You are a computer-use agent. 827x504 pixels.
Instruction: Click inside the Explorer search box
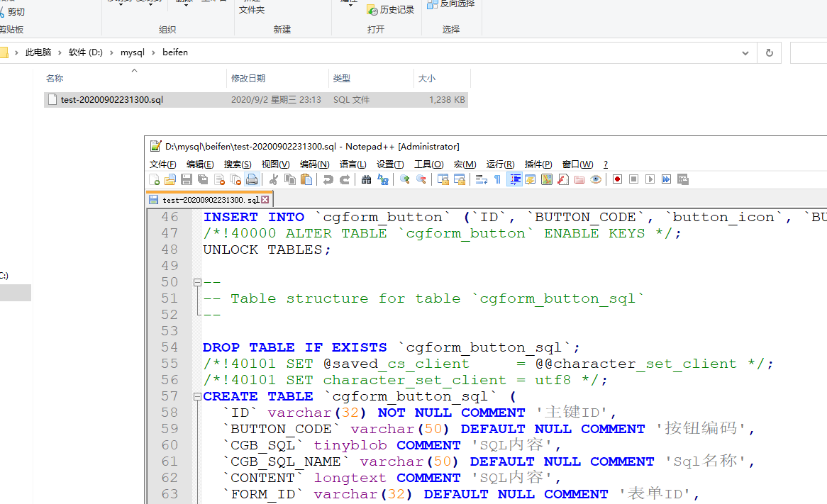pos(809,52)
